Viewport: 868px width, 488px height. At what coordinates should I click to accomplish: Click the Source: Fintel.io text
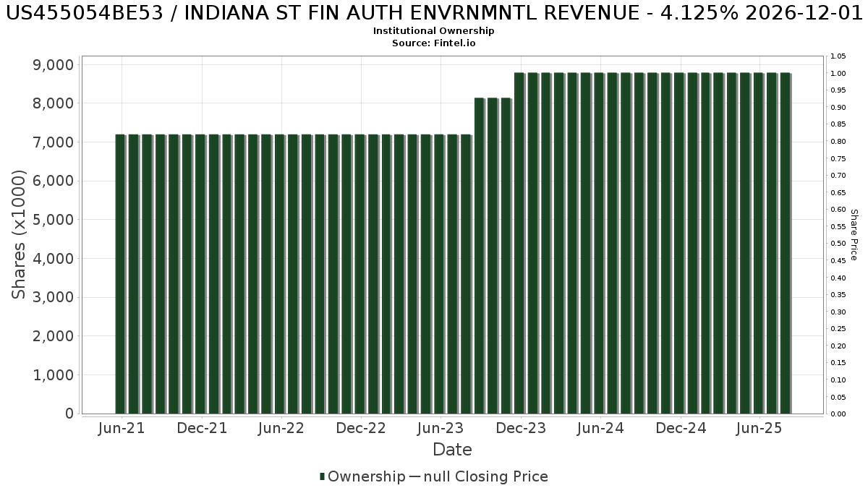click(433, 43)
